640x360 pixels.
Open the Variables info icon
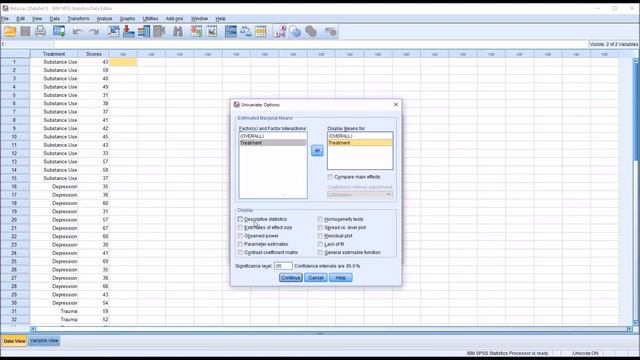144,31
